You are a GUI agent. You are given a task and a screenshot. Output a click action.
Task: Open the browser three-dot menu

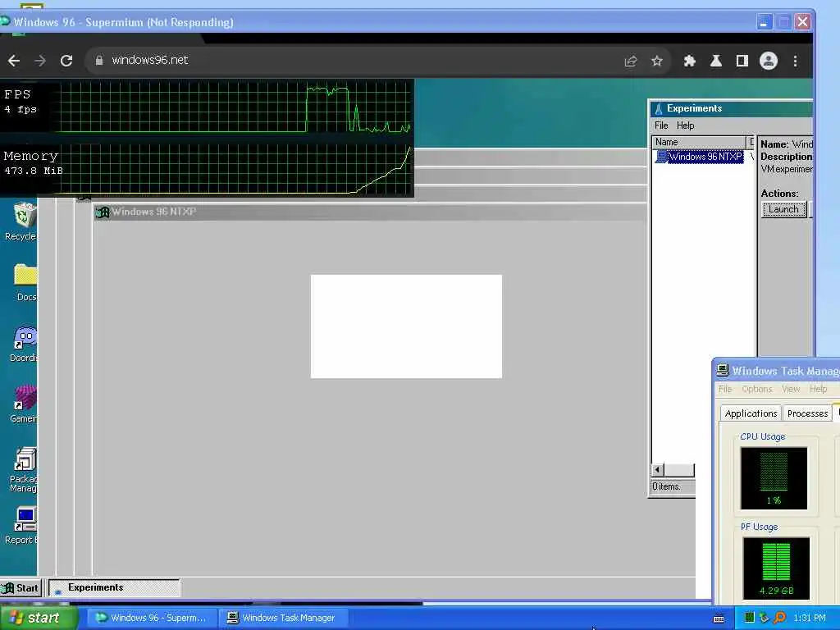pyautogui.click(x=795, y=61)
